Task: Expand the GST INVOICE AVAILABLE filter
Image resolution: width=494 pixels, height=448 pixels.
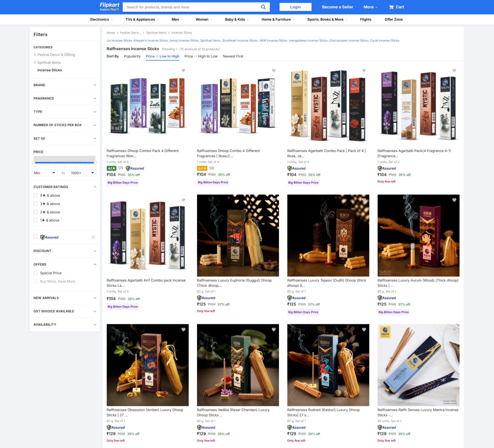Action: tap(65, 311)
